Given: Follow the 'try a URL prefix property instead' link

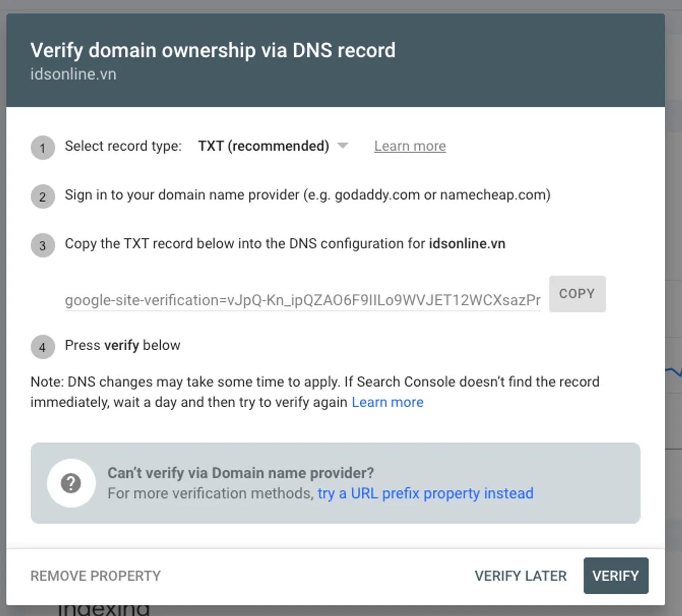Looking at the screenshot, I should [x=425, y=493].
